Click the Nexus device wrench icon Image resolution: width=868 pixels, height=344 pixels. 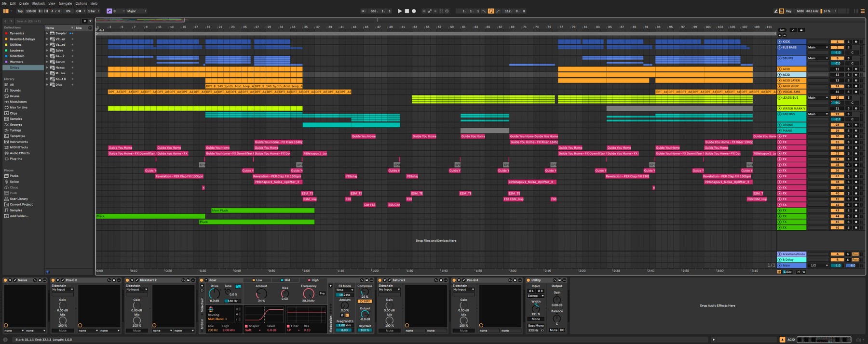click(15, 280)
